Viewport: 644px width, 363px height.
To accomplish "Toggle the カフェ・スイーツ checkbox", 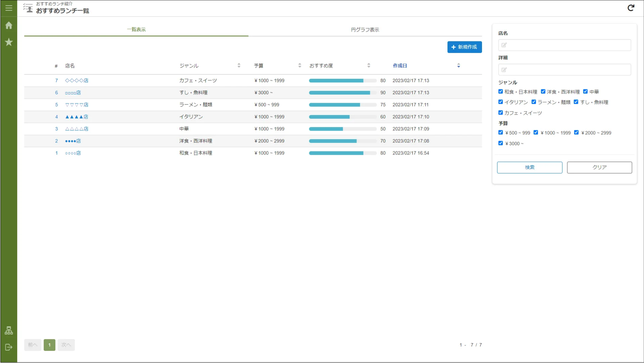I will (500, 112).
